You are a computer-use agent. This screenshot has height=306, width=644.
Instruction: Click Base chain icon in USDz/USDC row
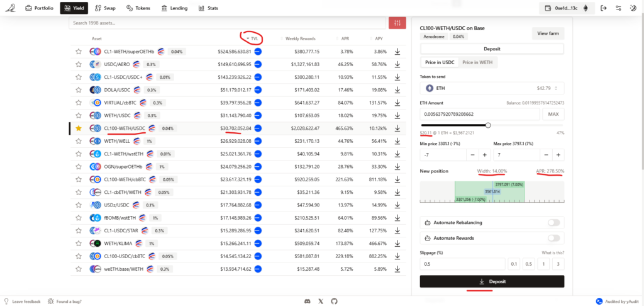click(258, 205)
